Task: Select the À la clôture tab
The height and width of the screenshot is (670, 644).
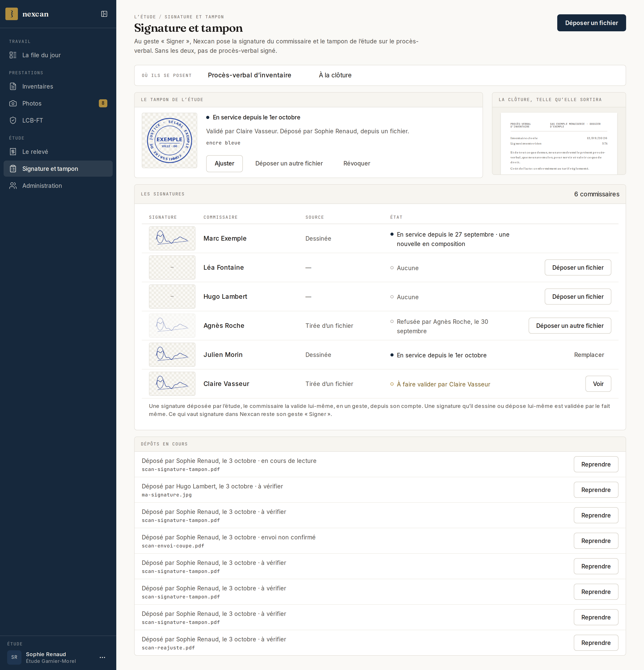Action: pos(335,75)
